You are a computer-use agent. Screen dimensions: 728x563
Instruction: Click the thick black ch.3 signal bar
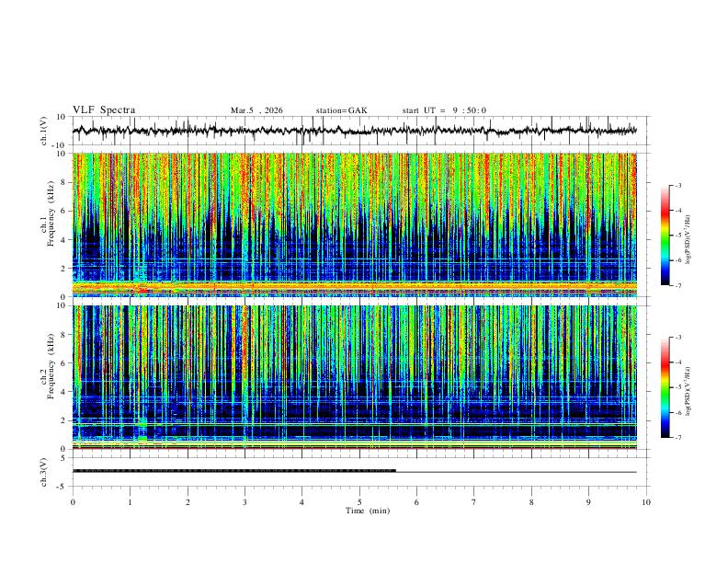point(234,471)
